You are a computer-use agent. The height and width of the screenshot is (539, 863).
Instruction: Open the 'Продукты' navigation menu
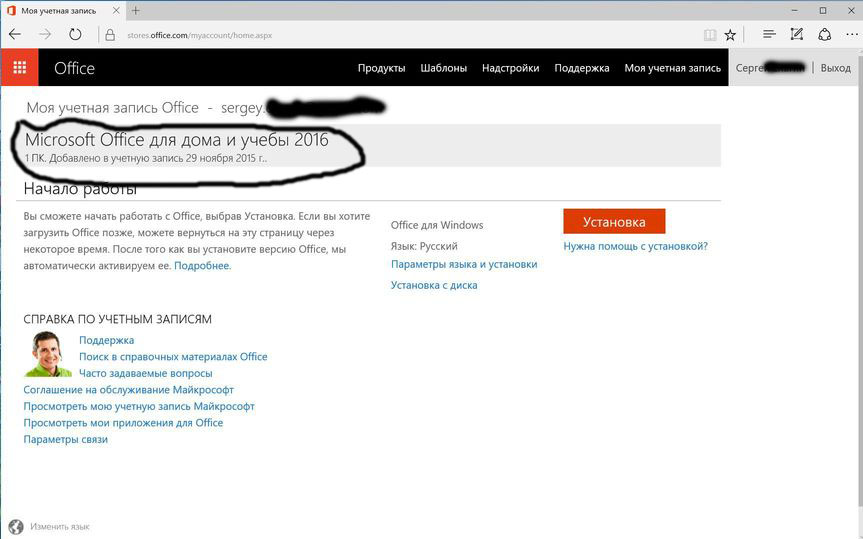(381, 68)
